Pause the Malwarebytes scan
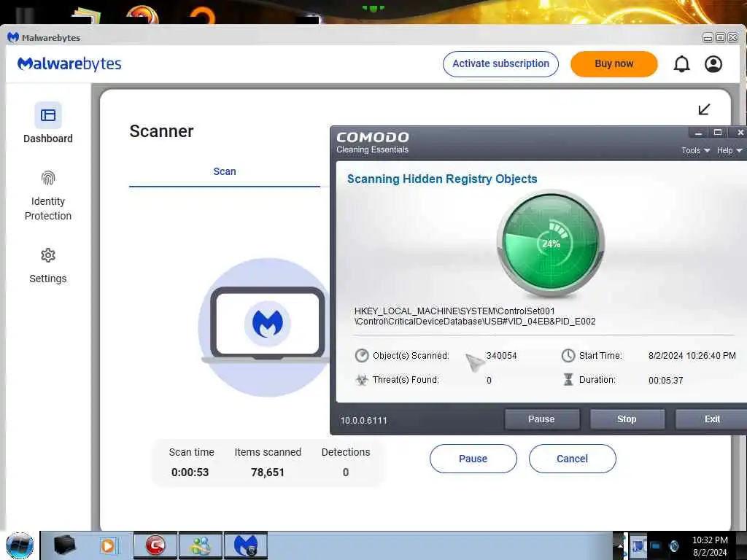This screenshot has height=560, width=747. pos(473,459)
